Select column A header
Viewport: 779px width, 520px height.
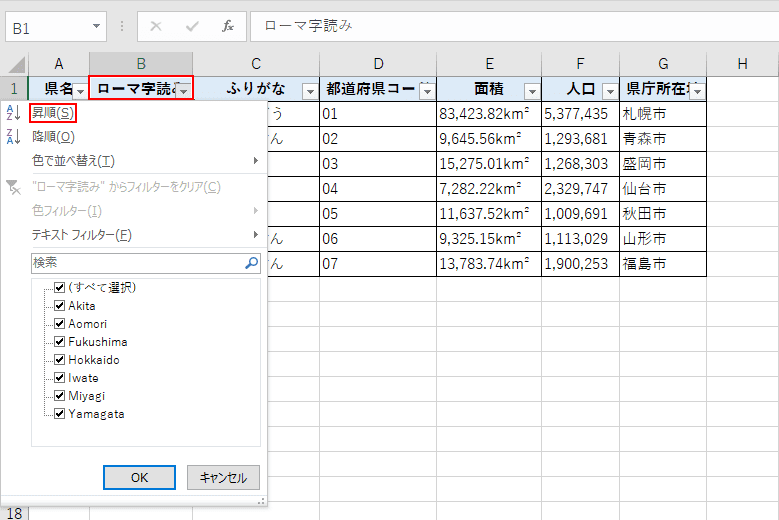[x=59, y=64]
